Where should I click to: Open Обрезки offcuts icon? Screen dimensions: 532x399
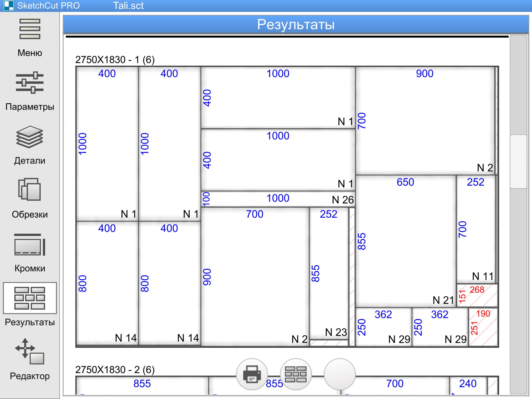point(30,189)
